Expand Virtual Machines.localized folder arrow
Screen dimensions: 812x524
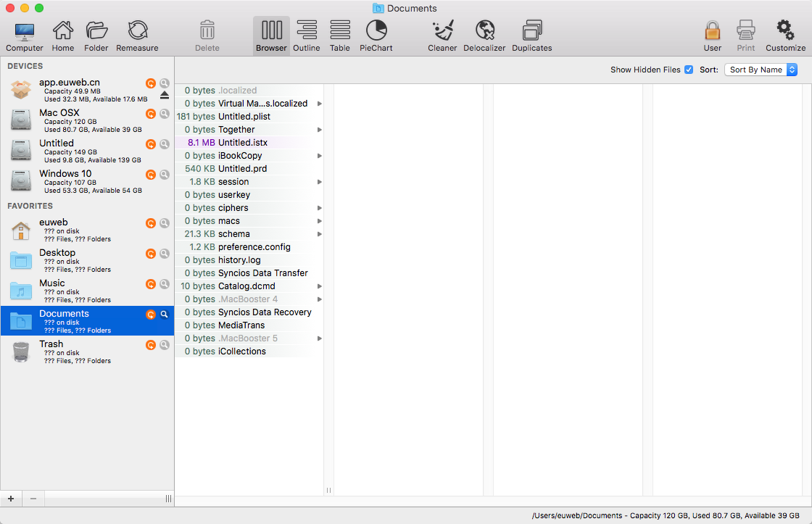point(320,104)
